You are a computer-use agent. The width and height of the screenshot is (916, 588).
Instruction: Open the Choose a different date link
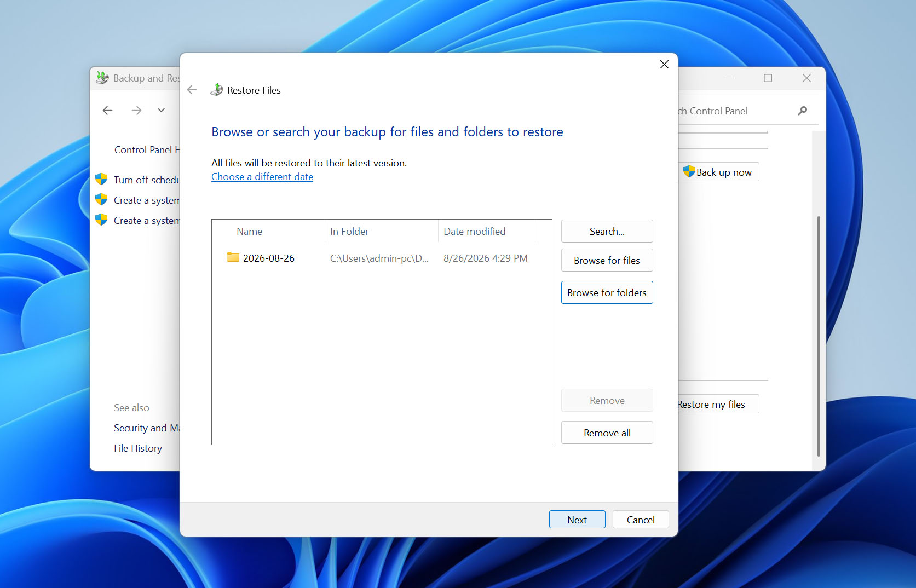tap(262, 177)
